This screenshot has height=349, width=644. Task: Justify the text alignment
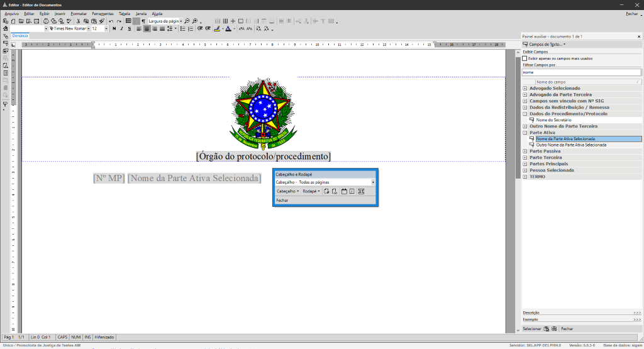point(162,29)
